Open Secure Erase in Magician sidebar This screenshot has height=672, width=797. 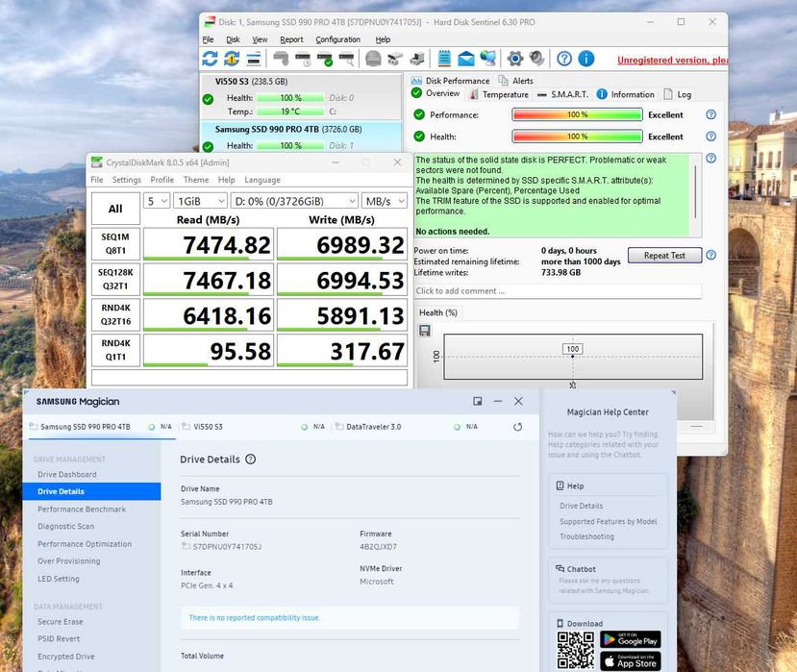click(61, 622)
